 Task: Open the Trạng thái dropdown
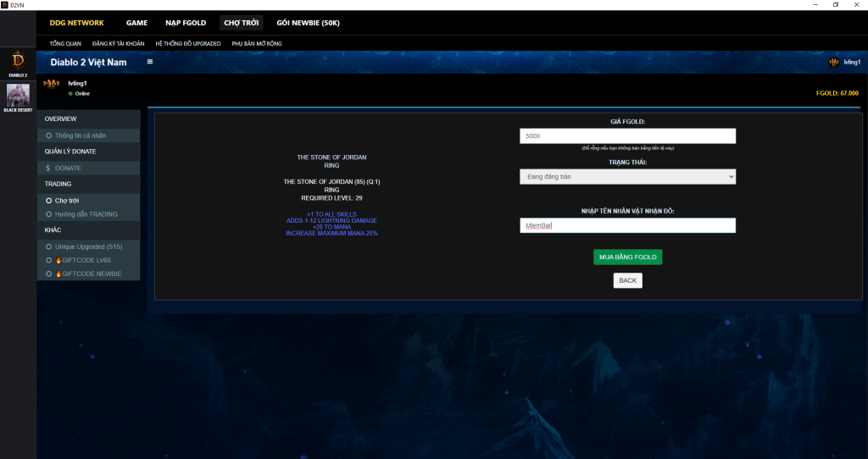tap(628, 176)
